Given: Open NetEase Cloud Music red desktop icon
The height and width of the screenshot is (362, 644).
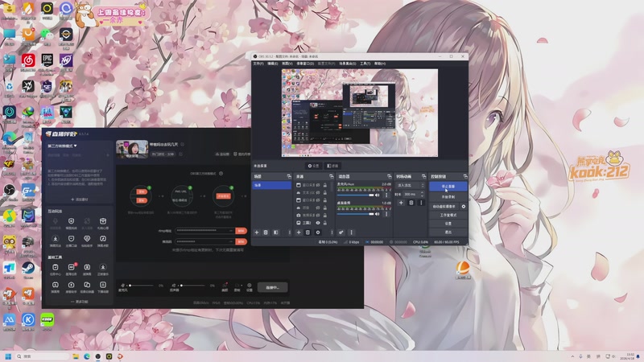Looking at the screenshot, I should click(28, 60).
